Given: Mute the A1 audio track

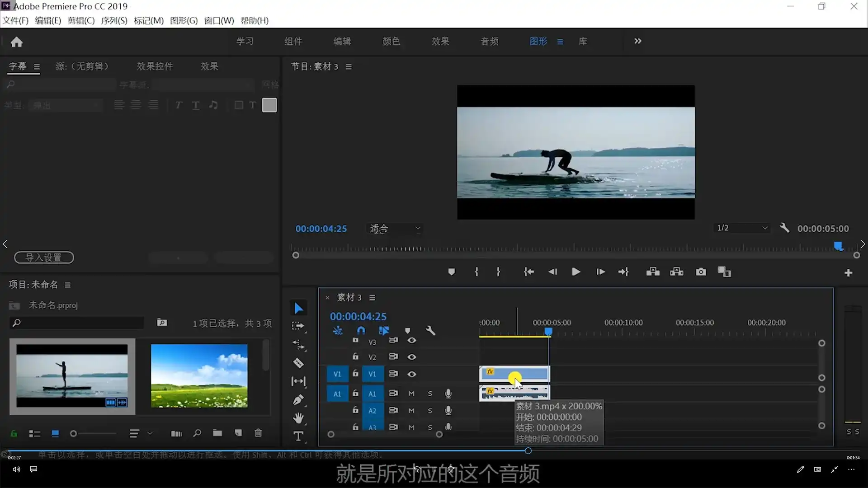Looking at the screenshot, I should (412, 394).
